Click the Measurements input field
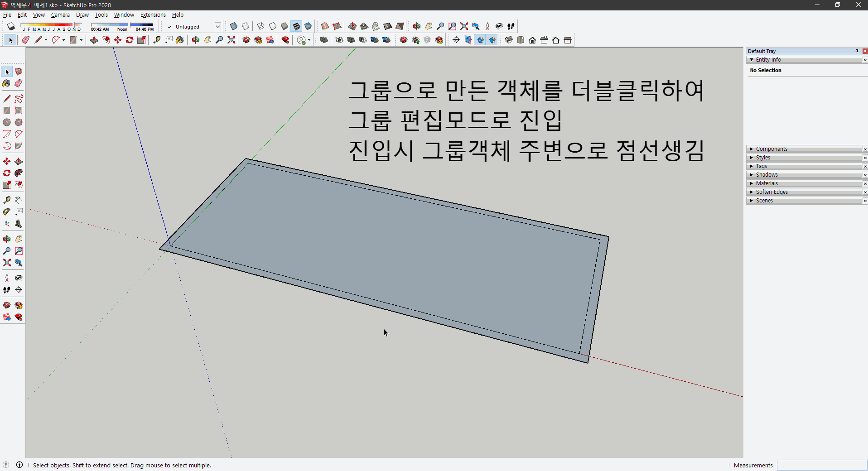Screen dimensions: 868x471 [821, 465]
